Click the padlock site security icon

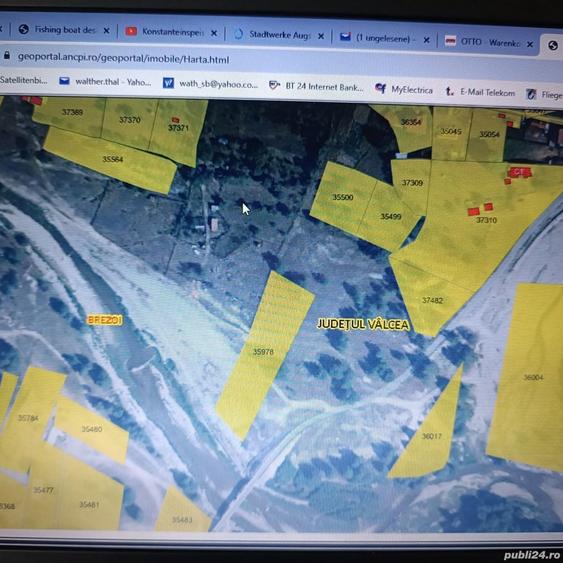(x=6, y=55)
